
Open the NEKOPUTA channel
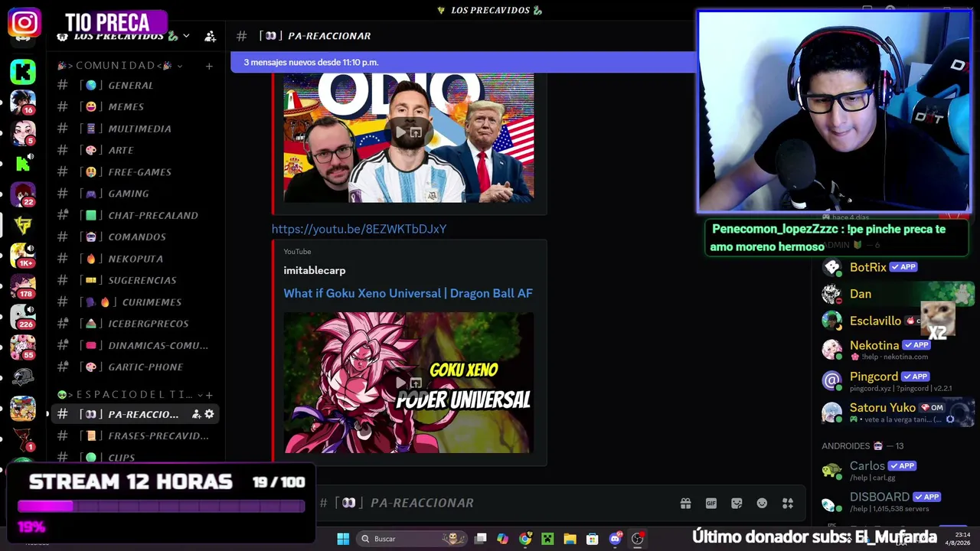[135, 259]
